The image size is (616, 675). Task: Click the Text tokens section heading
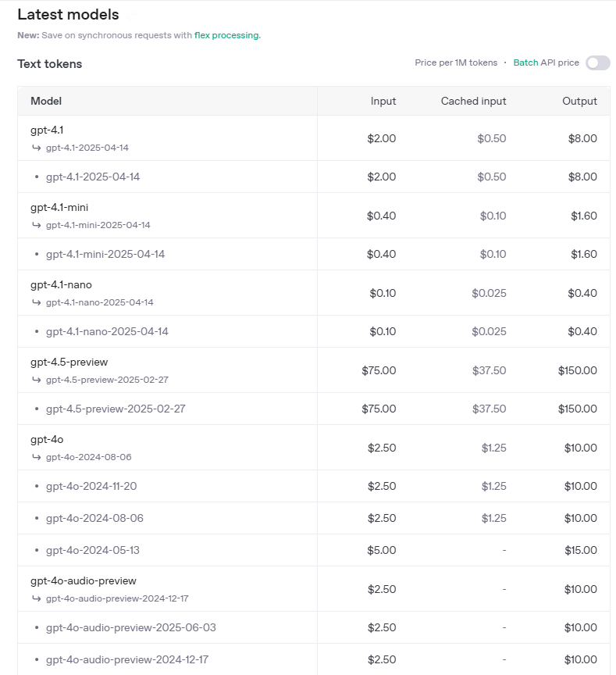coord(49,64)
